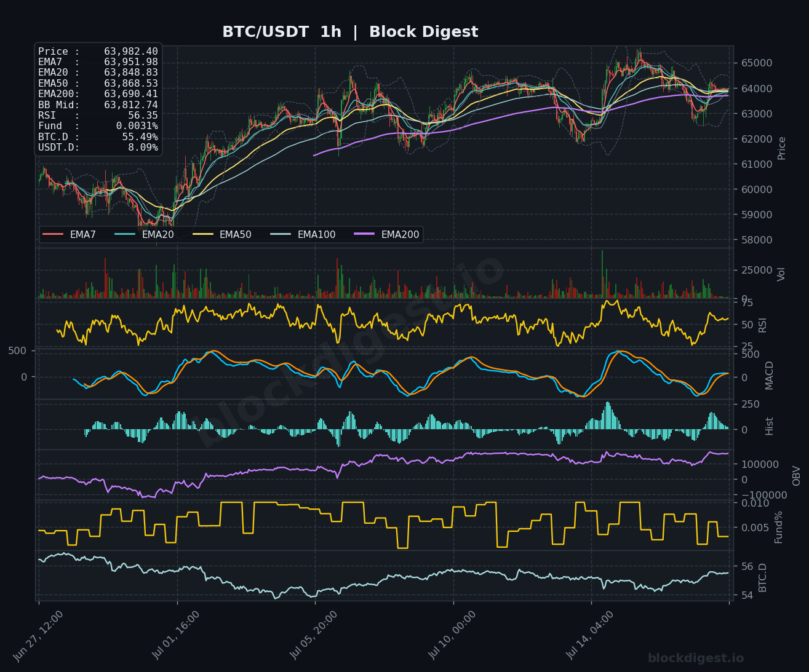Click the 'Jul 14, 04:00' time axis label
This screenshot has width=809, height=672.
coord(590,636)
